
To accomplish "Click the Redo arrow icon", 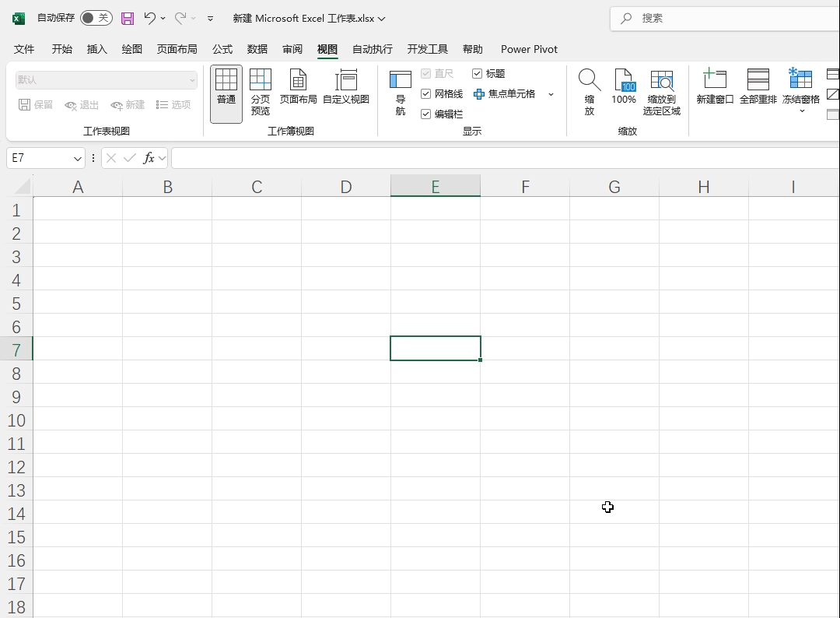I will 180,18.
